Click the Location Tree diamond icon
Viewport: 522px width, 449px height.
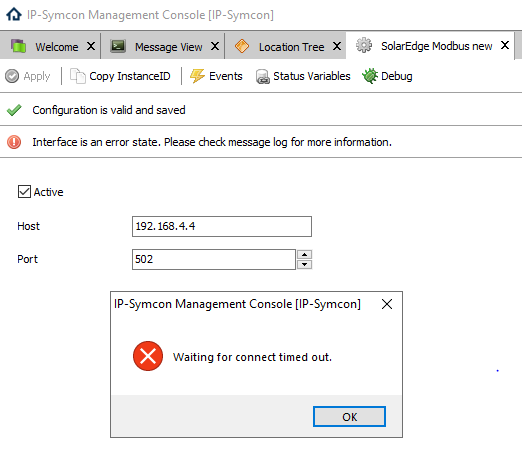coord(242,46)
